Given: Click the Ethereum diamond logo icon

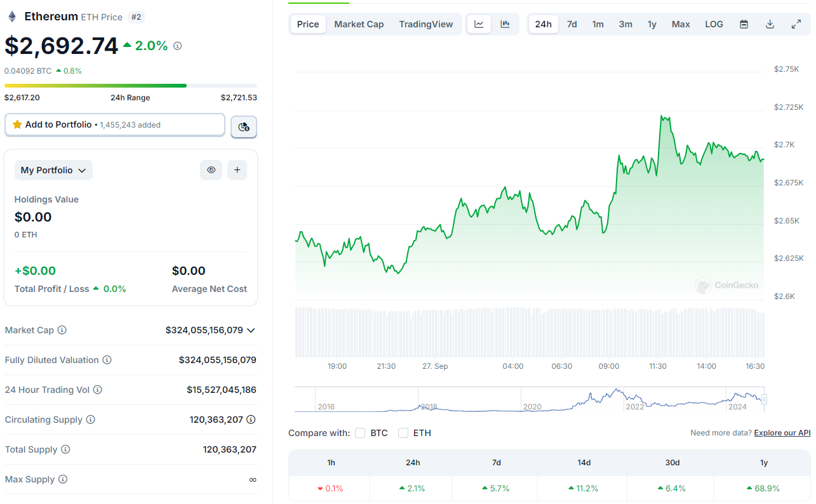Looking at the screenshot, I should (12, 17).
